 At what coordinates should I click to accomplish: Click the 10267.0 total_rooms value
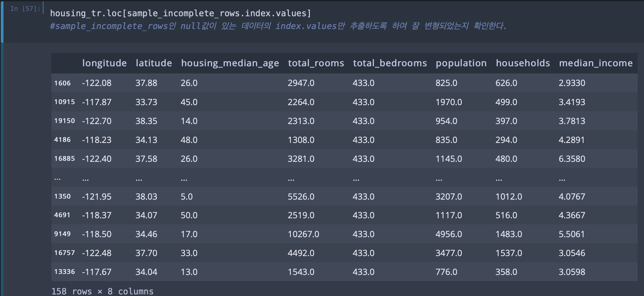coord(303,234)
